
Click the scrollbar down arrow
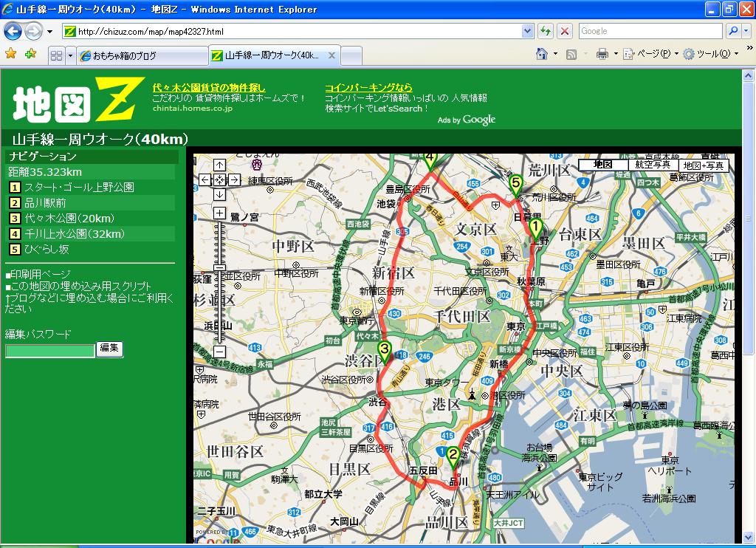748,538
